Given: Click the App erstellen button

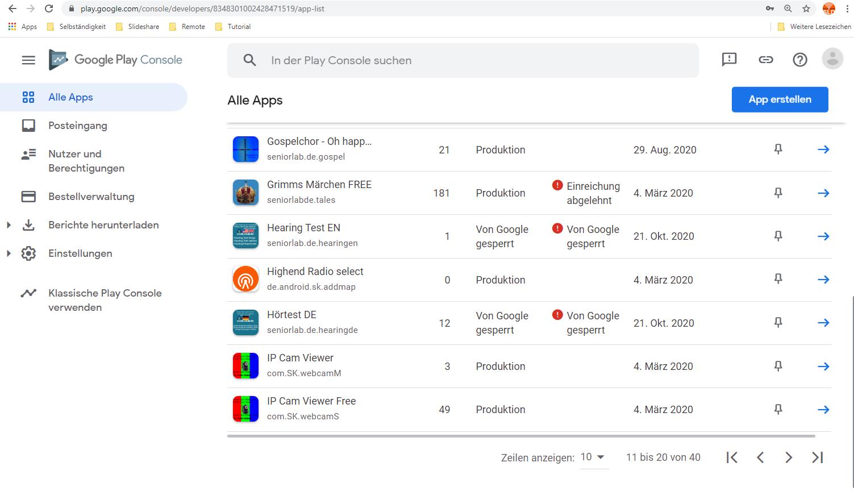Looking at the screenshot, I should (x=780, y=99).
